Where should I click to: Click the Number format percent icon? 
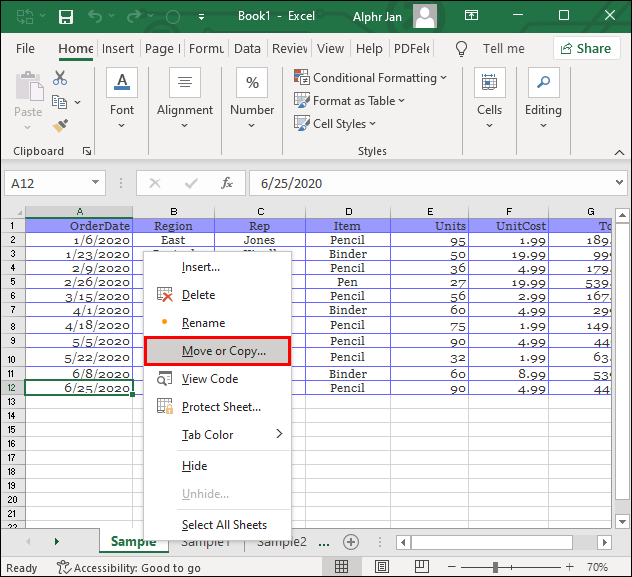tap(252, 84)
